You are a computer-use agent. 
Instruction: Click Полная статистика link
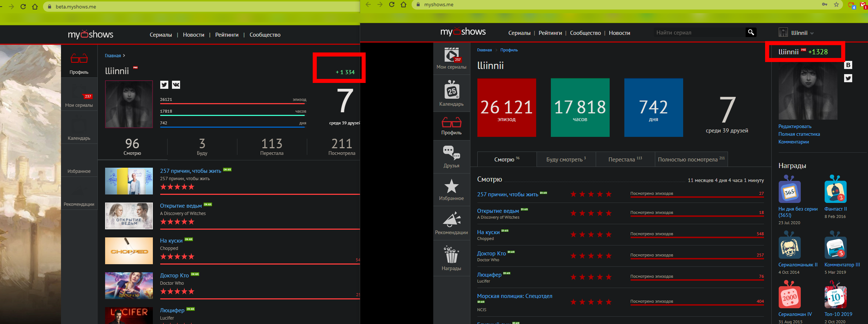pos(799,134)
